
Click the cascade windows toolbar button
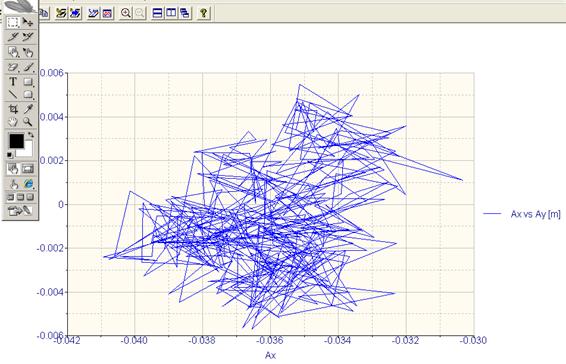(185, 13)
